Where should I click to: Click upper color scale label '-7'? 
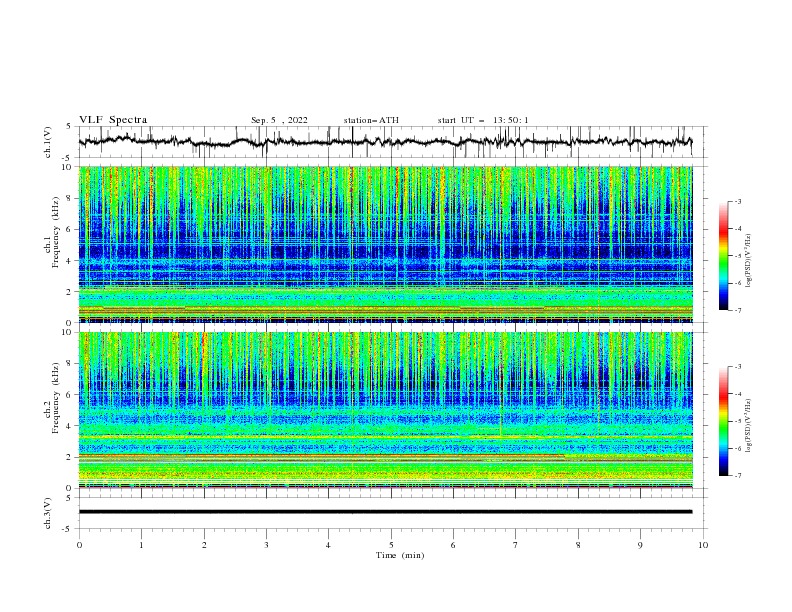tap(737, 310)
